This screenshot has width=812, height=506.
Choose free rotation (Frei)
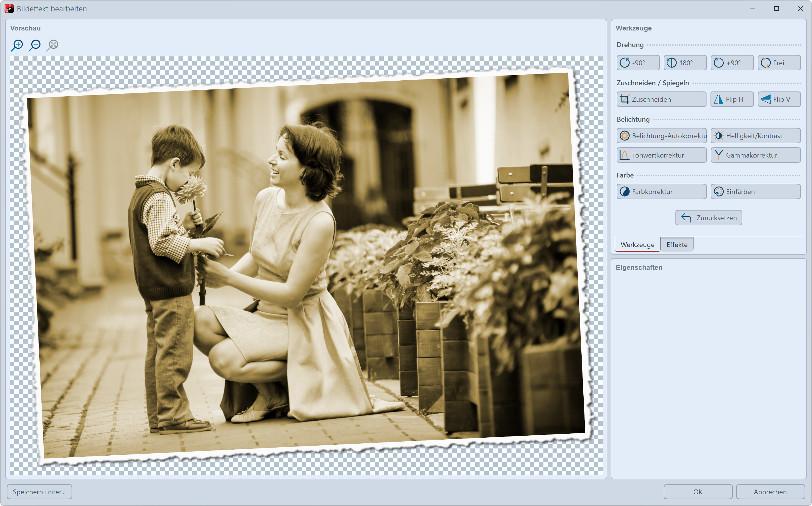779,63
